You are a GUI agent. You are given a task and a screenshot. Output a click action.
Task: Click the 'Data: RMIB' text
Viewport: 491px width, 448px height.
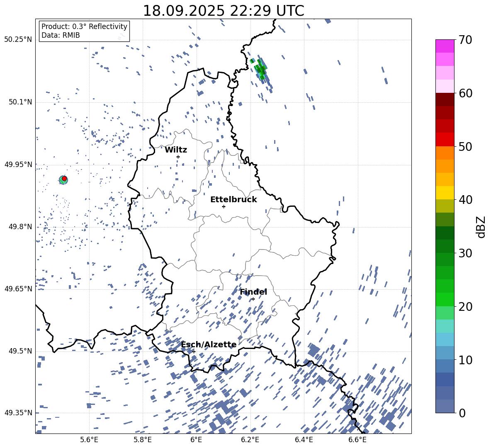(x=61, y=35)
